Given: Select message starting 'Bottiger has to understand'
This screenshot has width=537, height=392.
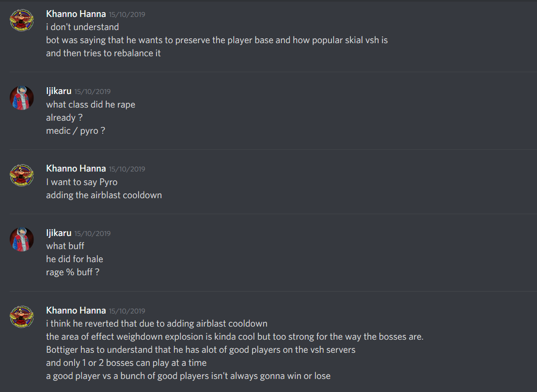Looking at the screenshot, I should click(201, 350).
